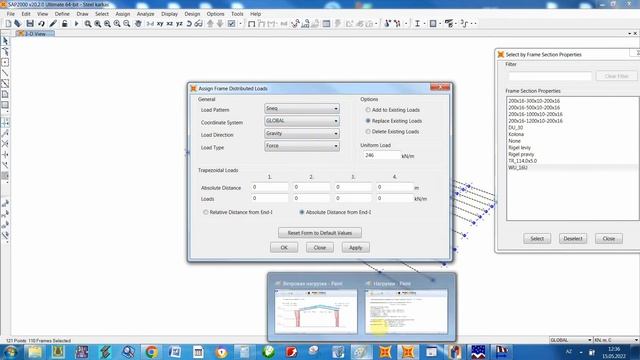This screenshot has height=360, width=640.
Task: Click the Move Down in list arrow icon
Action: 220,24
